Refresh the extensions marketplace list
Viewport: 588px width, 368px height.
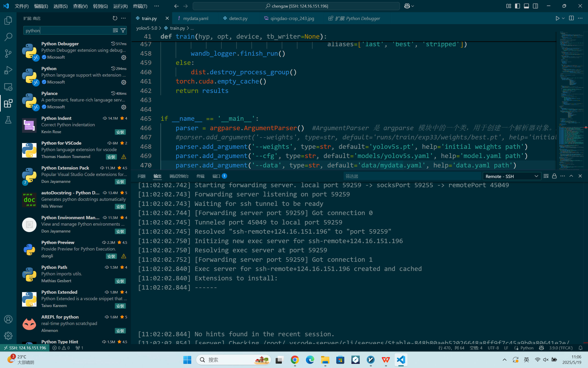[x=115, y=18]
